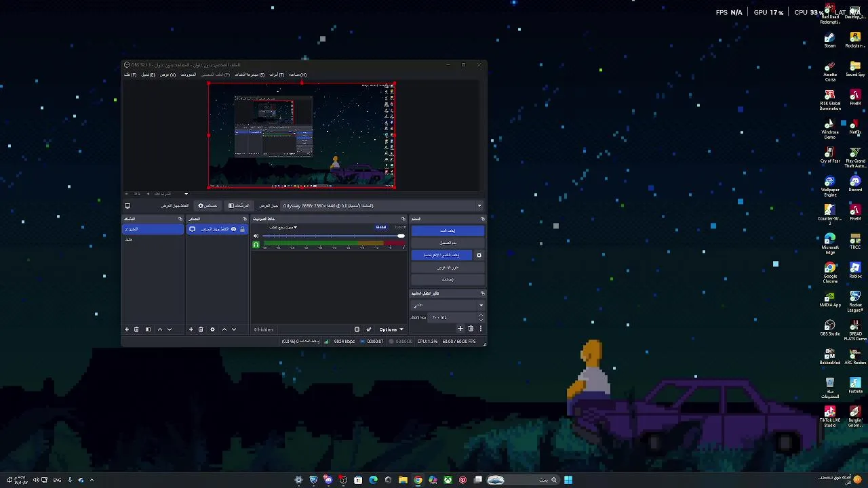This screenshot has height=488, width=868.
Task: Select scene 2 in the Scenes list
Action: (x=153, y=229)
